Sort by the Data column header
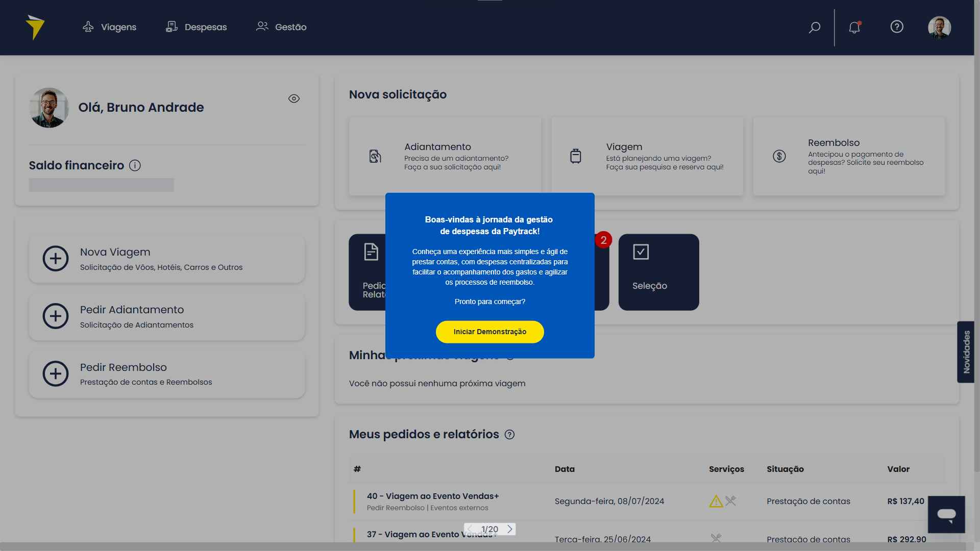The image size is (980, 551). (x=565, y=469)
